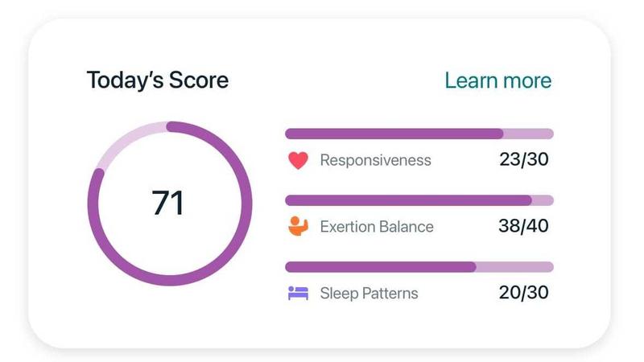The width and height of the screenshot is (644, 362).
Task: Click the Today's Score heading
Action: pos(157,80)
